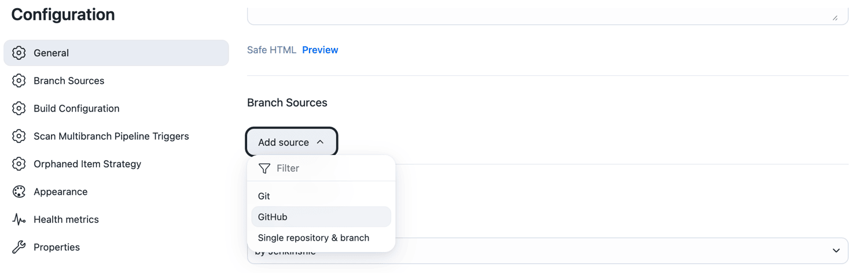868x273 pixels.
Task: Click the Add source button label
Action: coord(284,142)
